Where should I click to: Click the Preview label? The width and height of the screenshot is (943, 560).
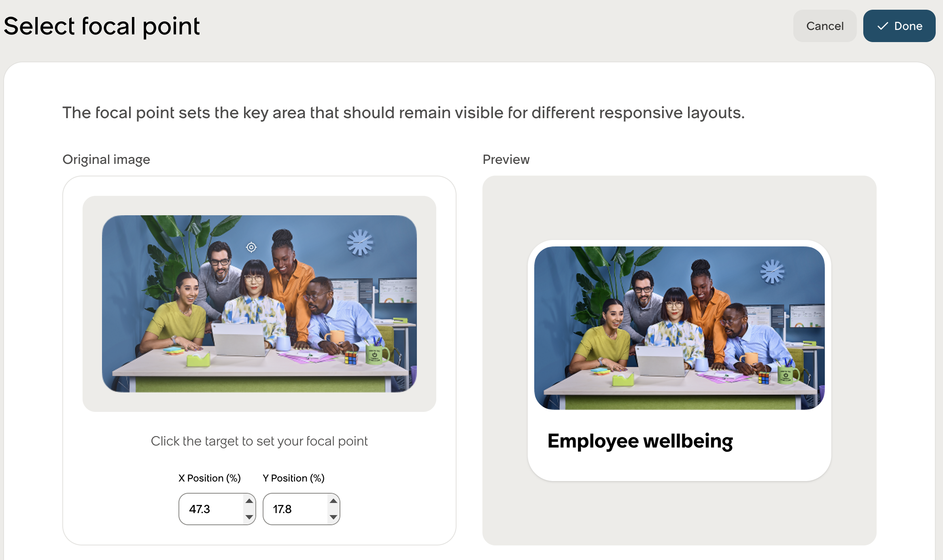point(506,159)
